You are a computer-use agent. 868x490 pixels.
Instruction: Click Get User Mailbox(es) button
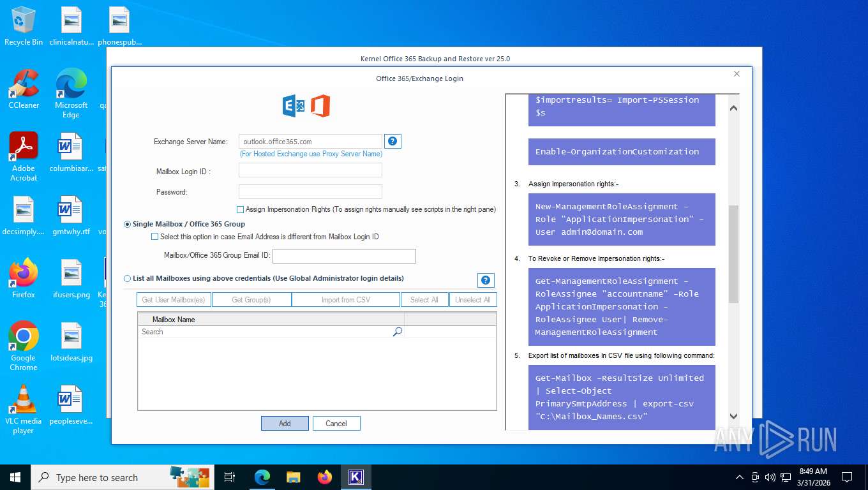174,300
